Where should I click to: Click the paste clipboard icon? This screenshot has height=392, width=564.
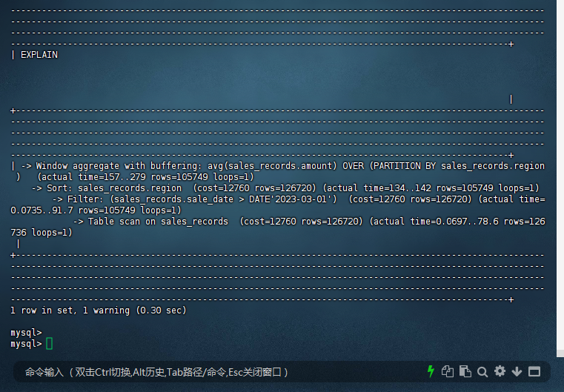(x=465, y=371)
